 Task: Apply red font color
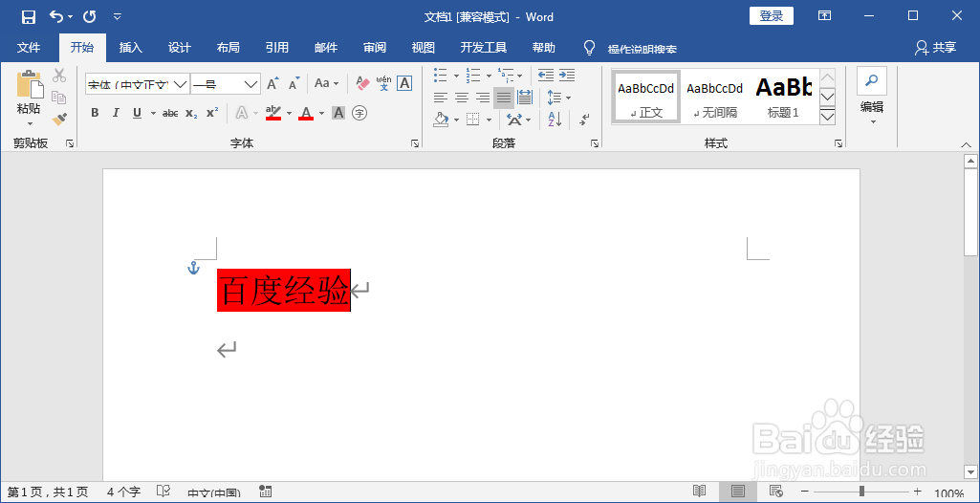click(x=306, y=113)
